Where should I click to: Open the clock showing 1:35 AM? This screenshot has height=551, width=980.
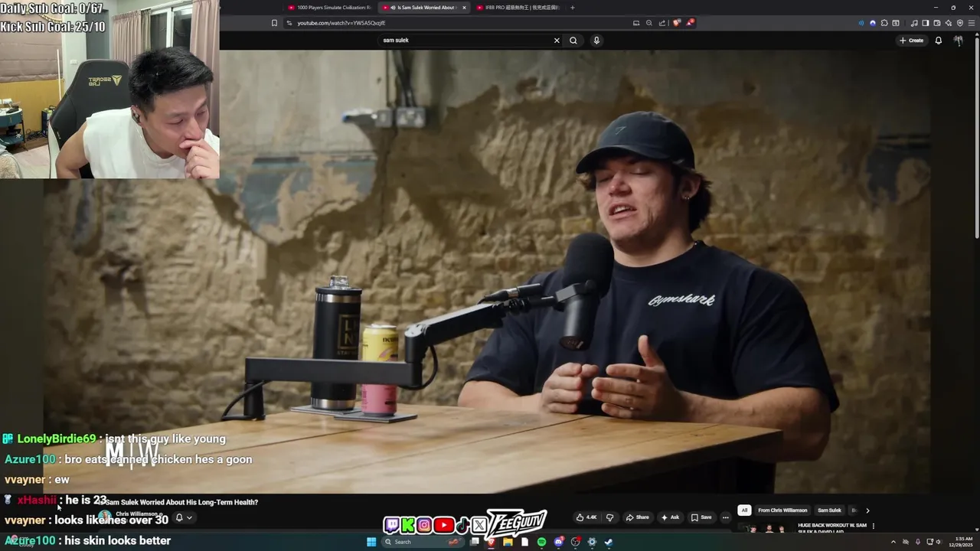(x=961, y=542)
